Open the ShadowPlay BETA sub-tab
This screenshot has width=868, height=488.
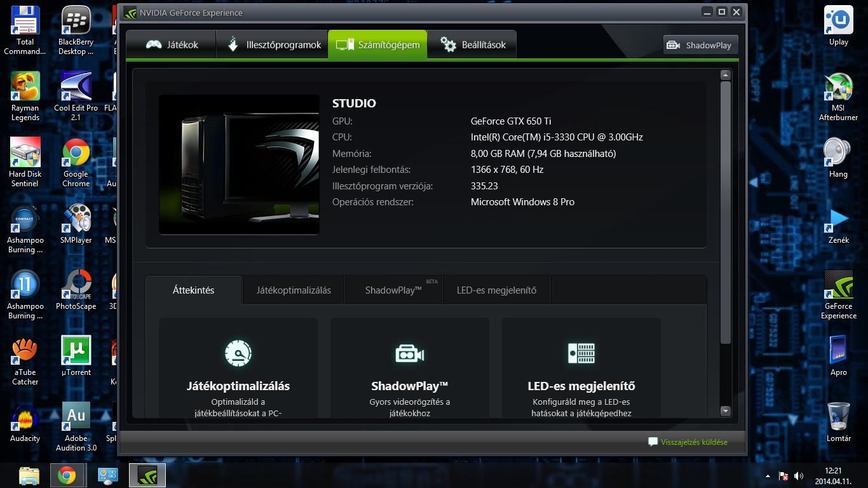(x=394, y=290)
